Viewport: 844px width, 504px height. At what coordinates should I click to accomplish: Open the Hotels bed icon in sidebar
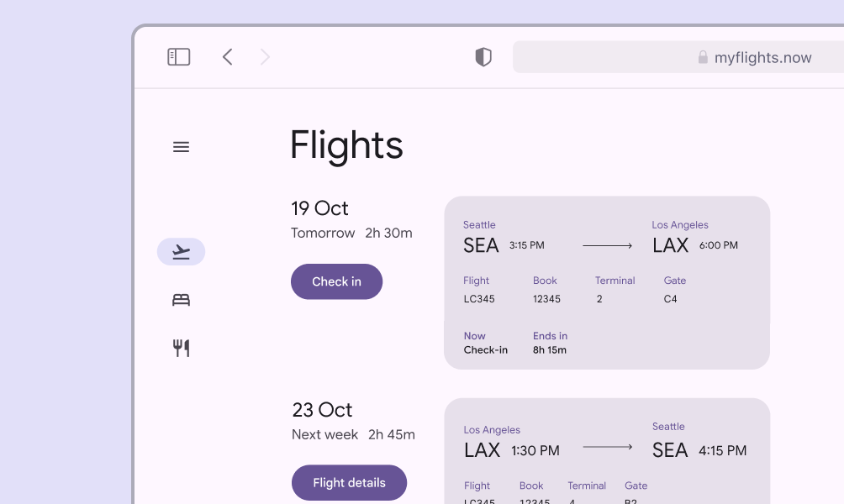(x=181, y=300)
